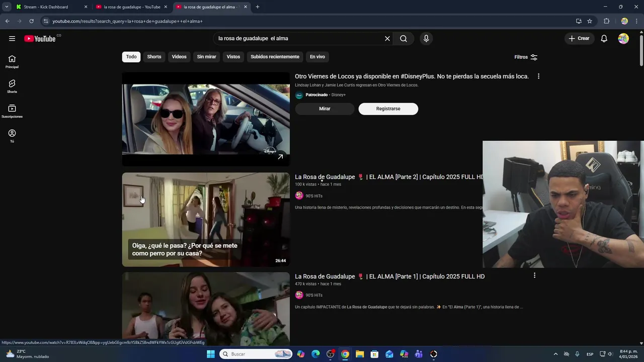Open EL ALMA Parte 1 video title
The width and height of the screenshot is (644, 362).
pyautogui.click(x=389, y=277)
